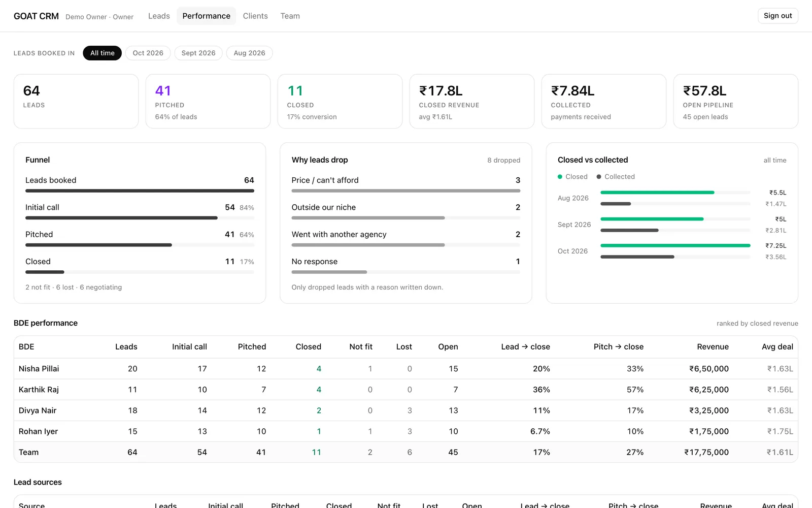Click Nisha Pillai in BDE table
The height and width of the screenshot is (508, 812).
click(39, 369)
